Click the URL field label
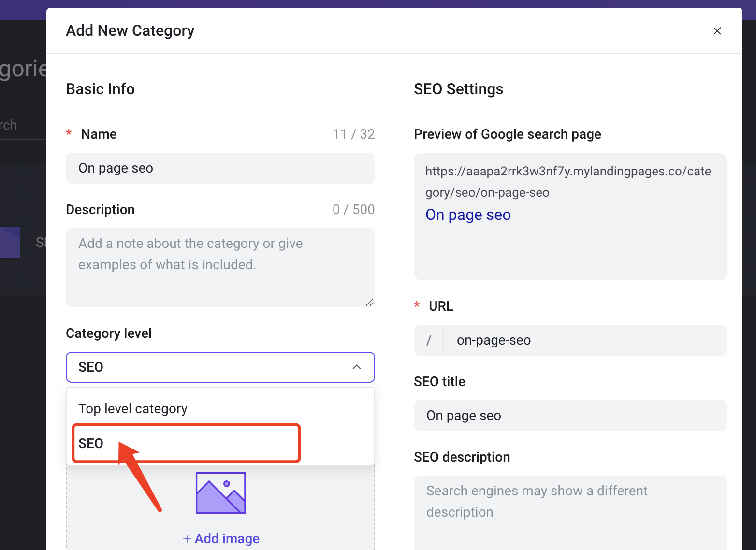756x550 pixels. click(x=441, y=306)
